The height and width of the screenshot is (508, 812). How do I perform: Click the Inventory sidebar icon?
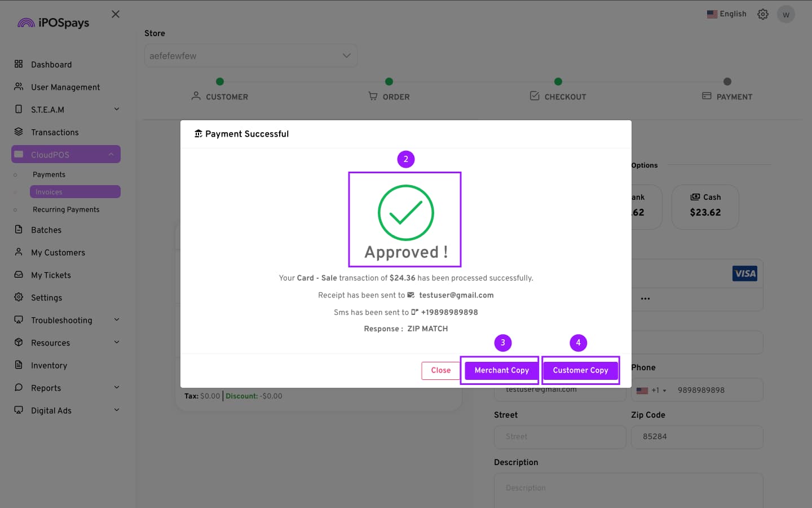19,365
